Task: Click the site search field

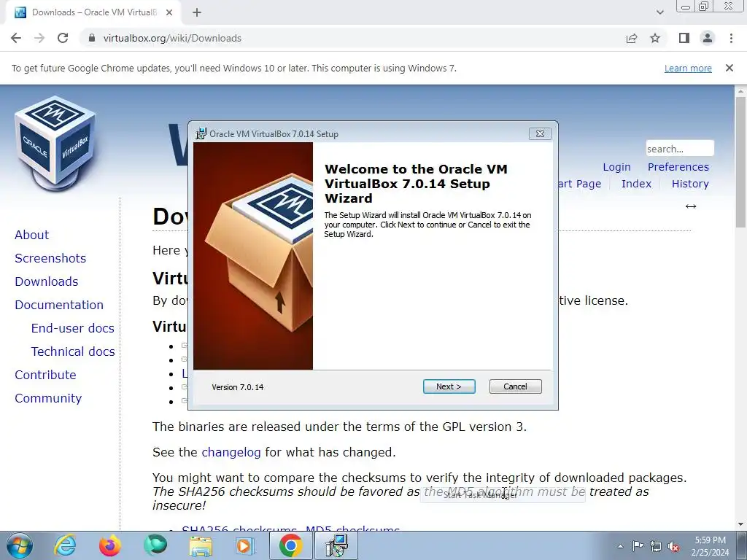Action: coord(680,149)
